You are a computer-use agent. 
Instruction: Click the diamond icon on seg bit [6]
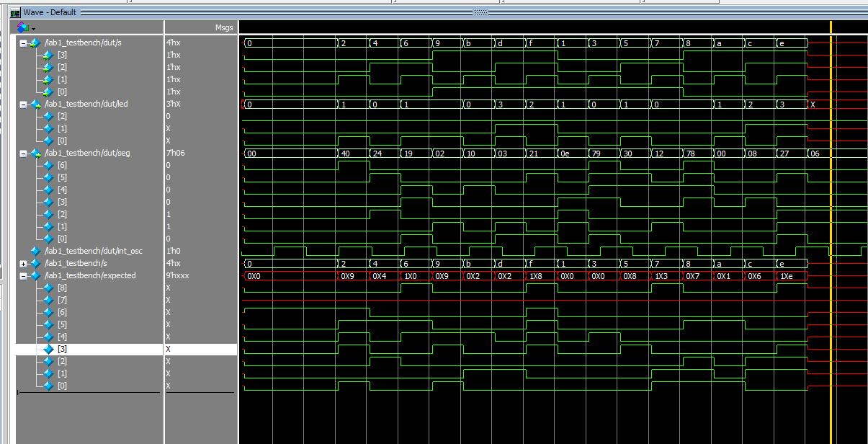47,165
